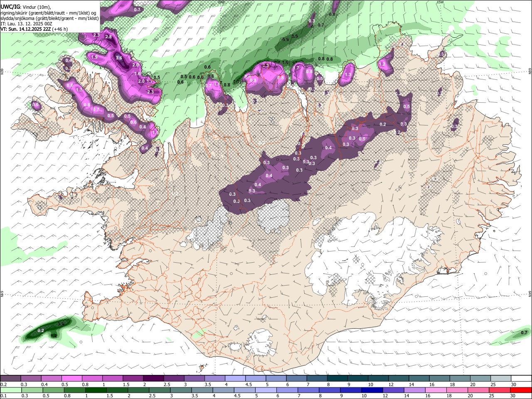Screen dimensions: 532x399
Task: Pick the 7 swatch in the upper snow legend
Action: pos(317,379)
